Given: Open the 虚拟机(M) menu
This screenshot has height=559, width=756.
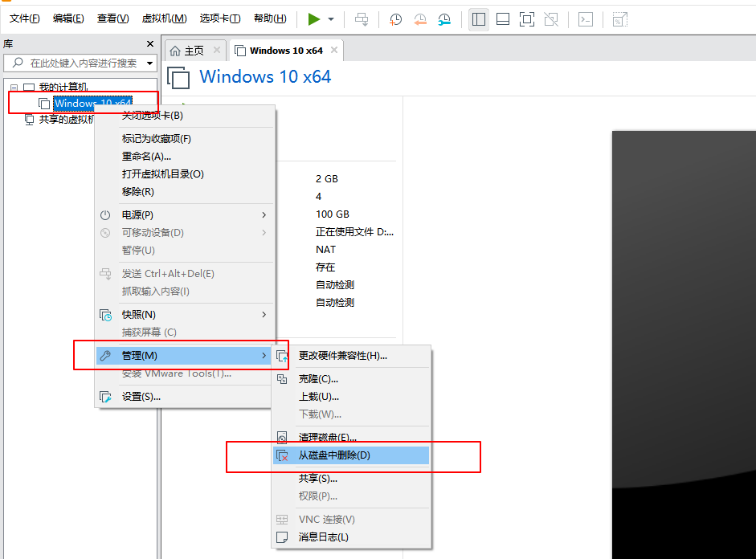Looking at the screenshot, I should point(165,18).
